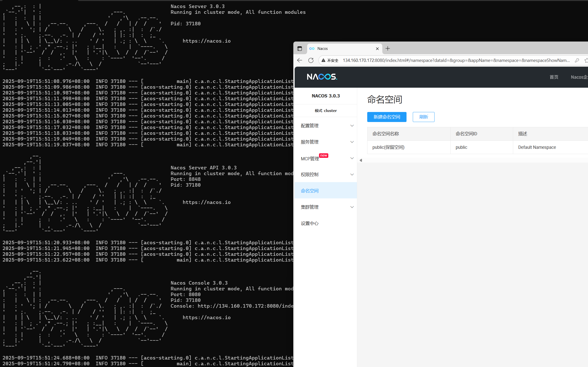The height and width of the screenshot is (367, 588).
Task: Open the MCP管理 sidebar menu
Action: [326, 158]
